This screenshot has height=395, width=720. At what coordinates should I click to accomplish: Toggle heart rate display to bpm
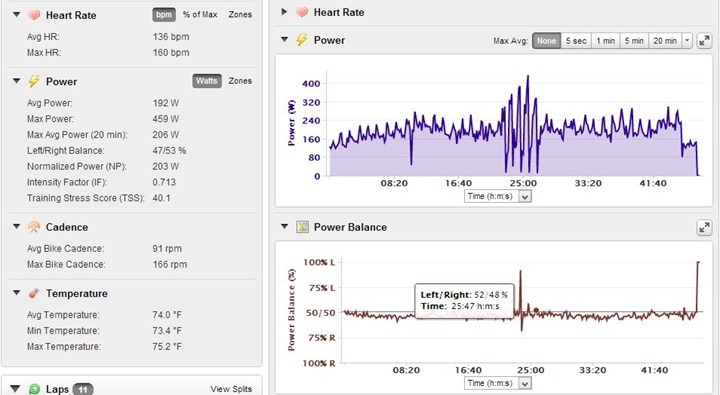point(164,15)
